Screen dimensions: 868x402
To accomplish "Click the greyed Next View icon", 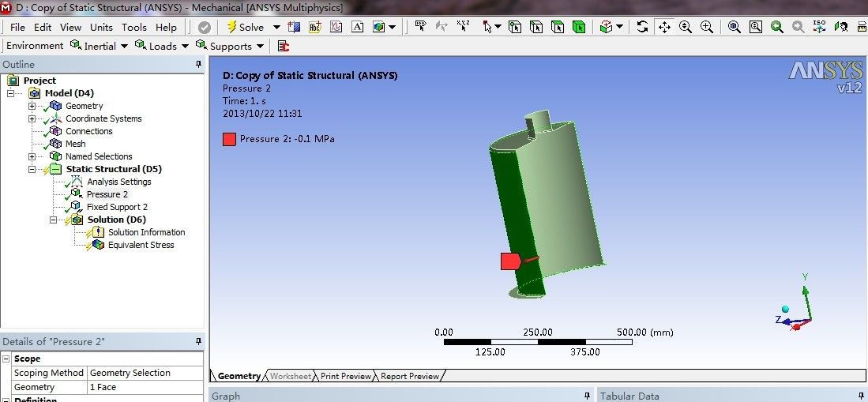I will coord(798,27).
